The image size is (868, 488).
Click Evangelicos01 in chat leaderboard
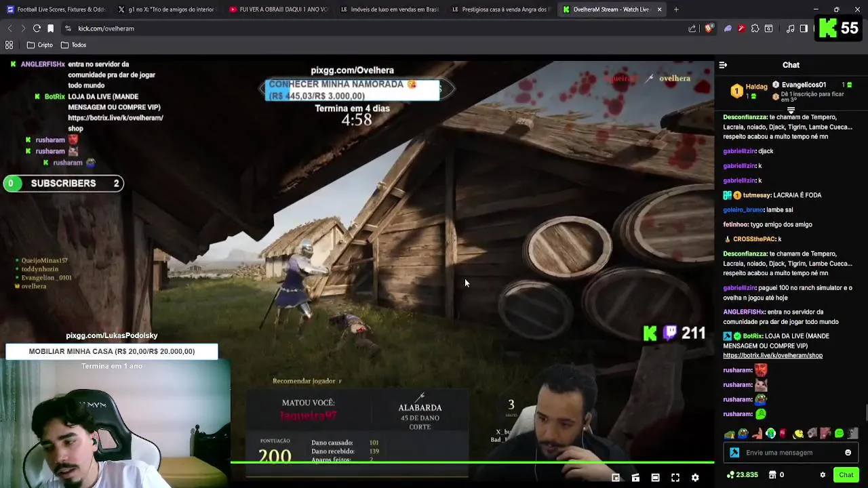point(803,85)
